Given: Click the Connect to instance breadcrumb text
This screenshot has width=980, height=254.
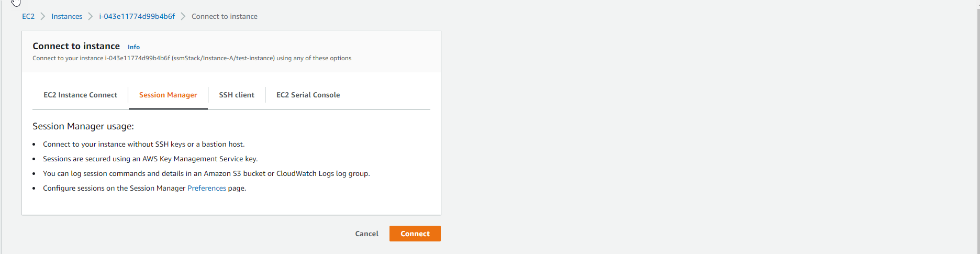Looking at the screenshot, I should pos(224,16).
